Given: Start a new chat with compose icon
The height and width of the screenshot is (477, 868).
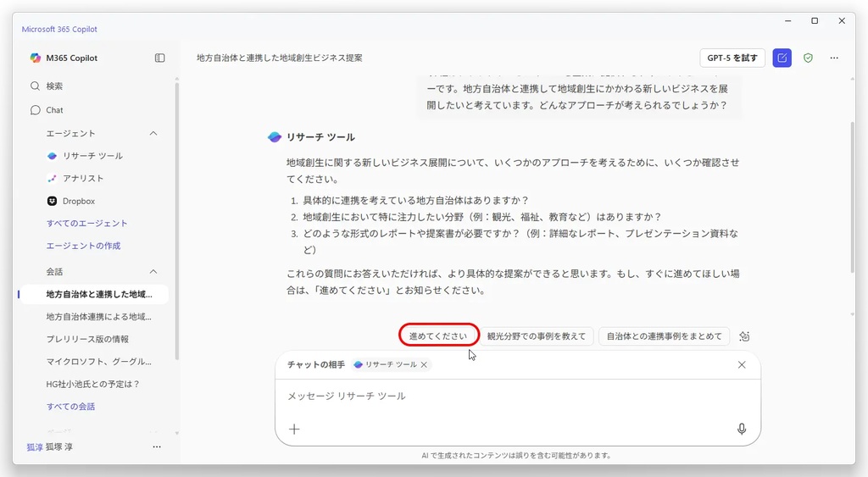Looking at the screenshot, I should pos(782,58).
